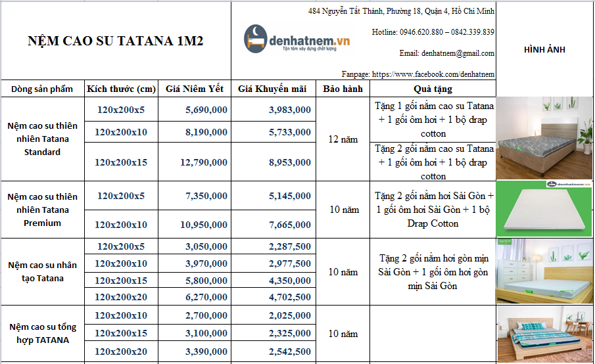Image resolution: width=595 pixels, height=364 pixels.
Task: Select the 12 năm warranty cell
Action: pos(343,139)
